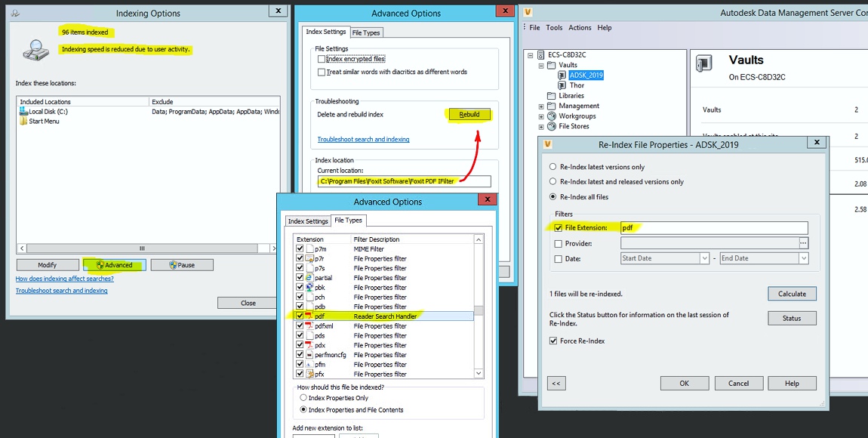The width and height of the screenshot is (868, 438).
Task: Click the pds file icon in the extension list
Action: [x=310, y=335]
